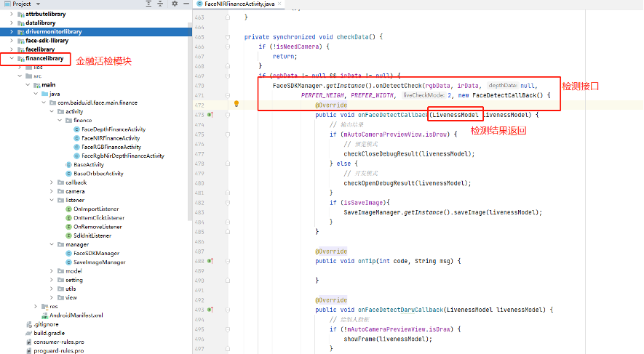Image resolution: width=644 pixels, height=354 pixels.
Task: Click the Expand All toolbar icon
Action: pyautogui.click(x=148, y=4)
